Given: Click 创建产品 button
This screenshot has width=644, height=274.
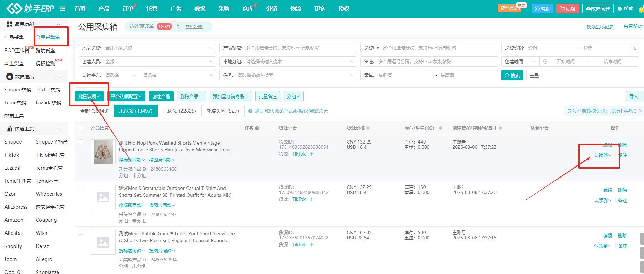Looking at the screenshot, I should click(x=161, y=96).
